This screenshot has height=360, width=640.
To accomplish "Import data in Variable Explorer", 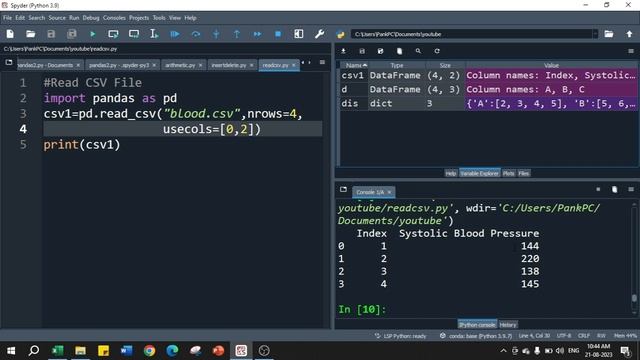I will pyautogui.click(x=343, y=51).
